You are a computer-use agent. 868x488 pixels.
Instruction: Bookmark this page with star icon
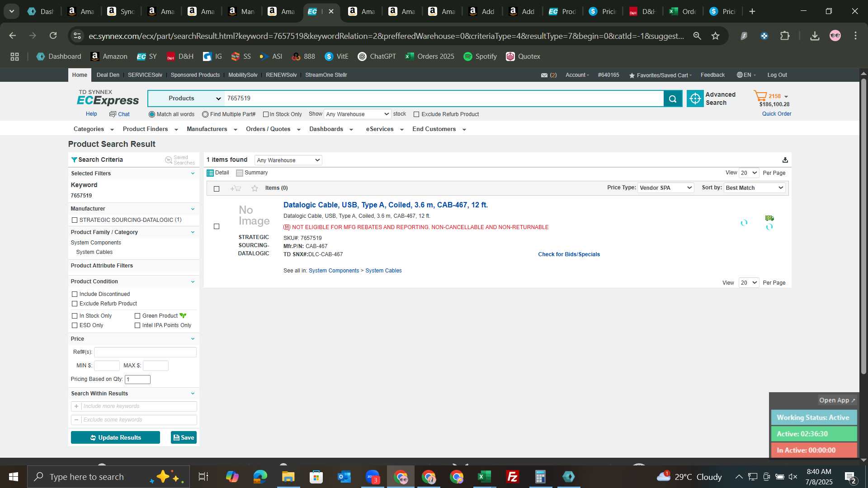pos(715,36)
